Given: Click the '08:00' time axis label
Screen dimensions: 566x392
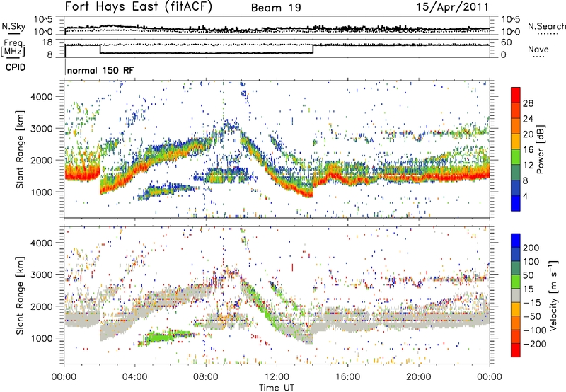Looking at the screenshot, I should 205,377.
